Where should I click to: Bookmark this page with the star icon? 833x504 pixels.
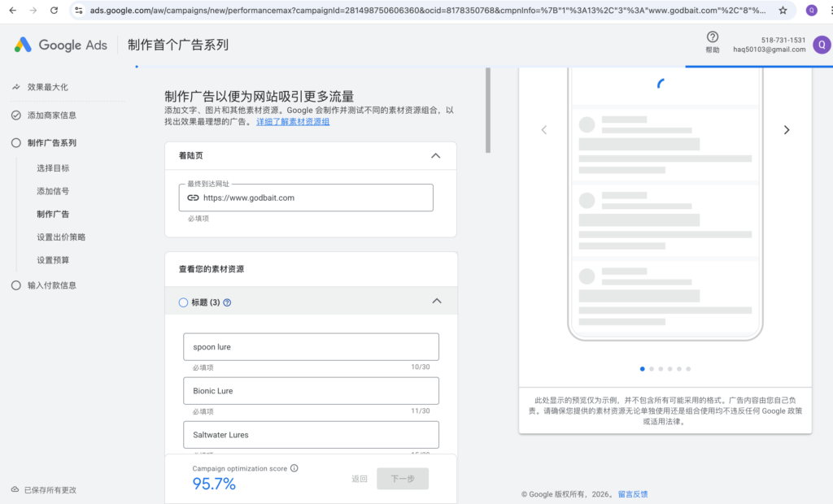(x=783, y=11)
